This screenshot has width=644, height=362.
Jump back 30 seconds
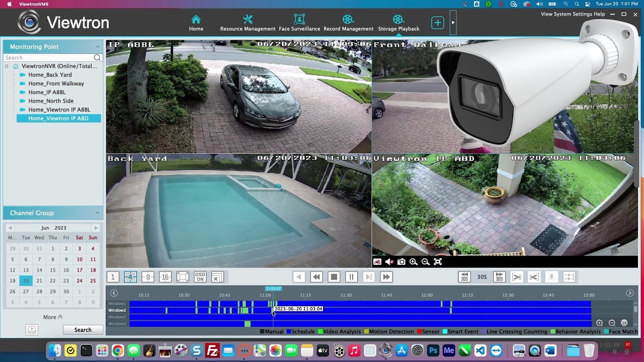[x=464, y=277]
